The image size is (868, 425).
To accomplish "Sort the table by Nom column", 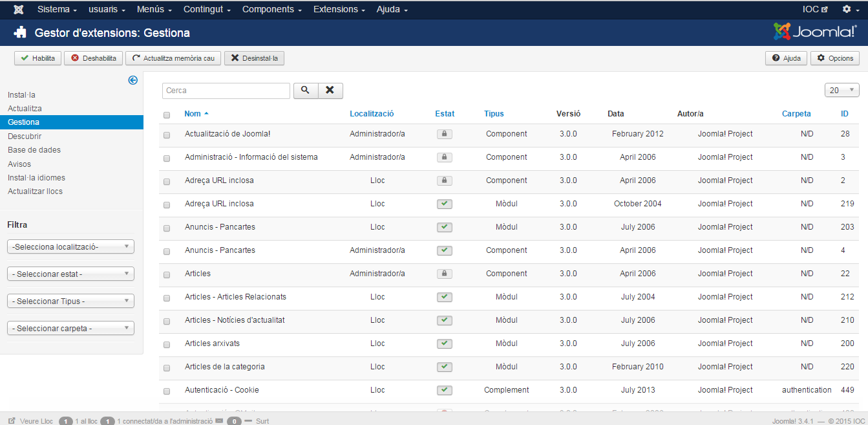I will 196,114.
